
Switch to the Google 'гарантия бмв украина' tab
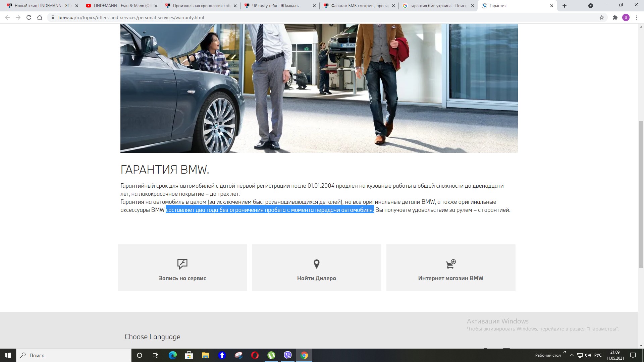pyautogui.click(x=438, y=6)
